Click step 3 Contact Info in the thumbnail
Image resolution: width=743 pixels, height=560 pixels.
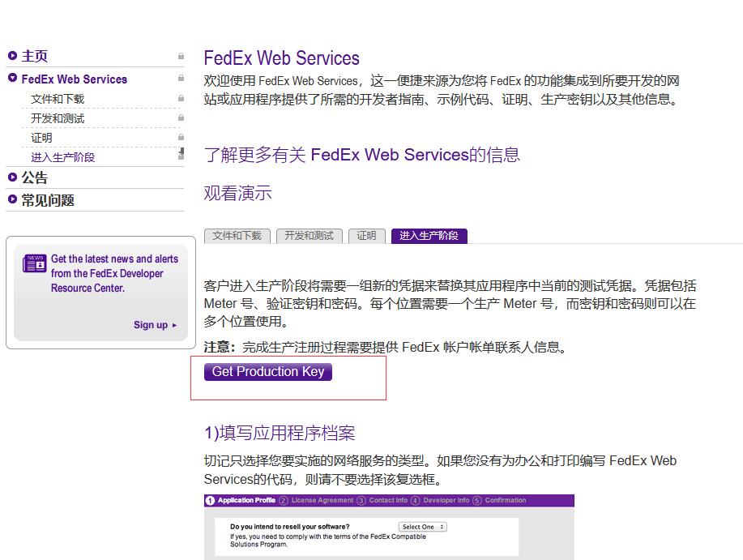(x=382, y=500)
